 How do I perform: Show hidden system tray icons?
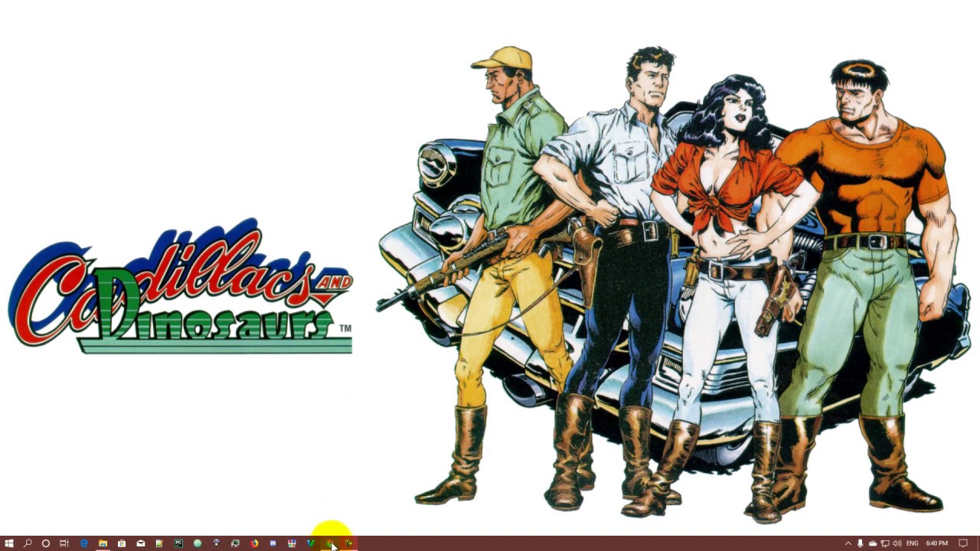click(848, 543)
